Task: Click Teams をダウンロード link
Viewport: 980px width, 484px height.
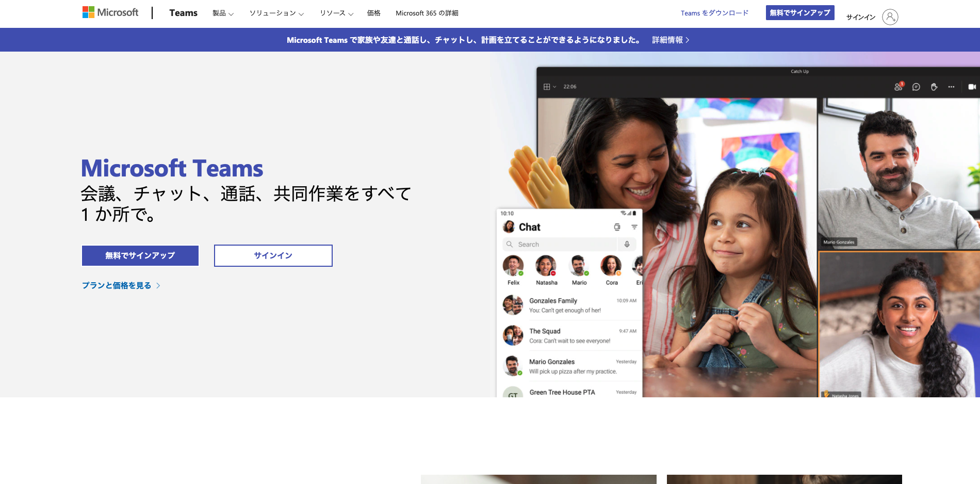Action: (714, 13)
